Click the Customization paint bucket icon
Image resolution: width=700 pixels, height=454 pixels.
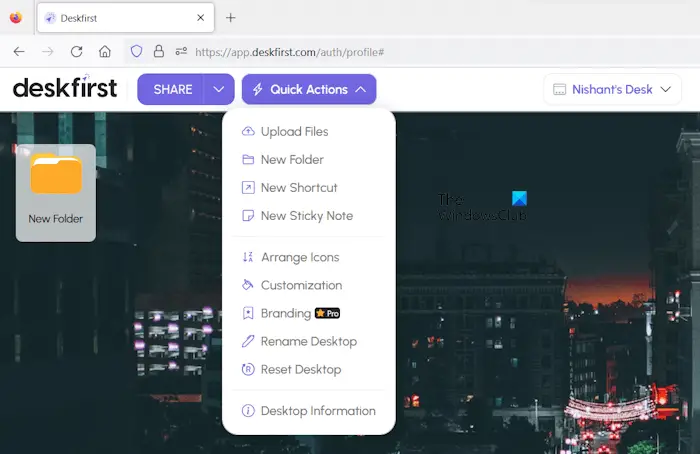click(x=248, y=285)
